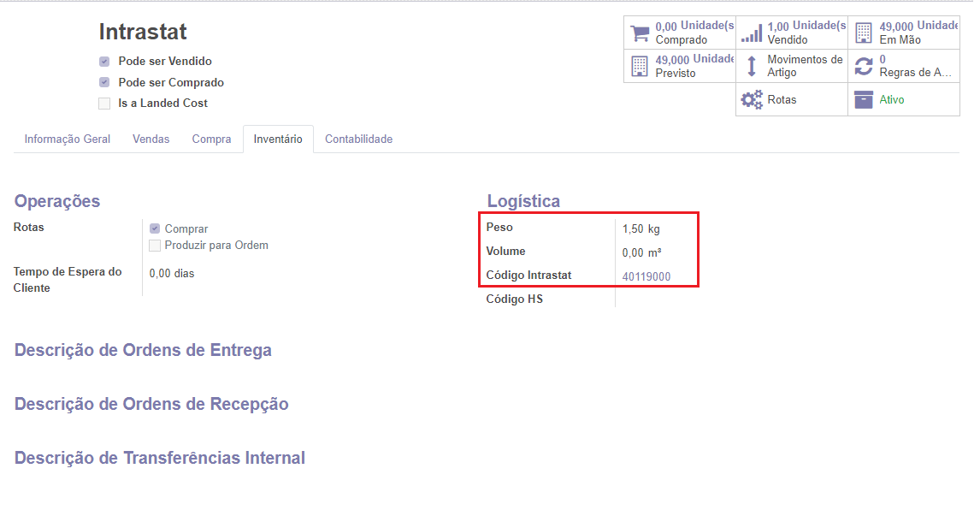980x510 pixels.
Task: Click the Previsto calculator icon
Action: [x=637, y=64]
